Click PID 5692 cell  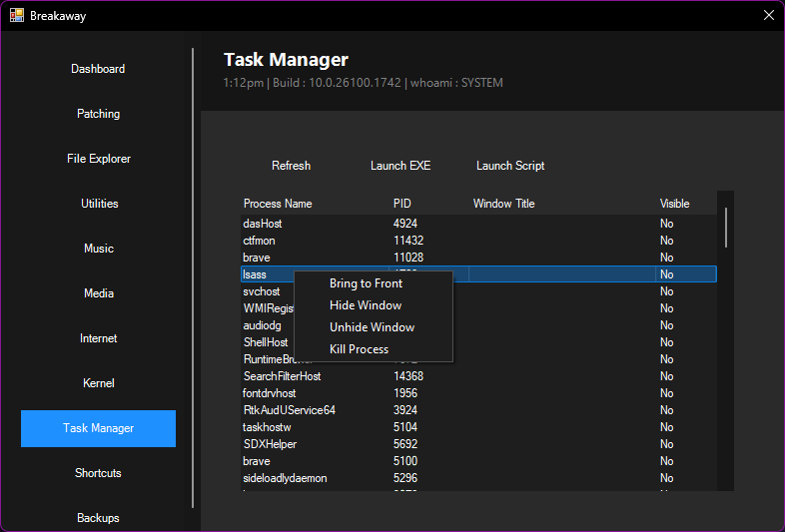[x=405, y=444]
